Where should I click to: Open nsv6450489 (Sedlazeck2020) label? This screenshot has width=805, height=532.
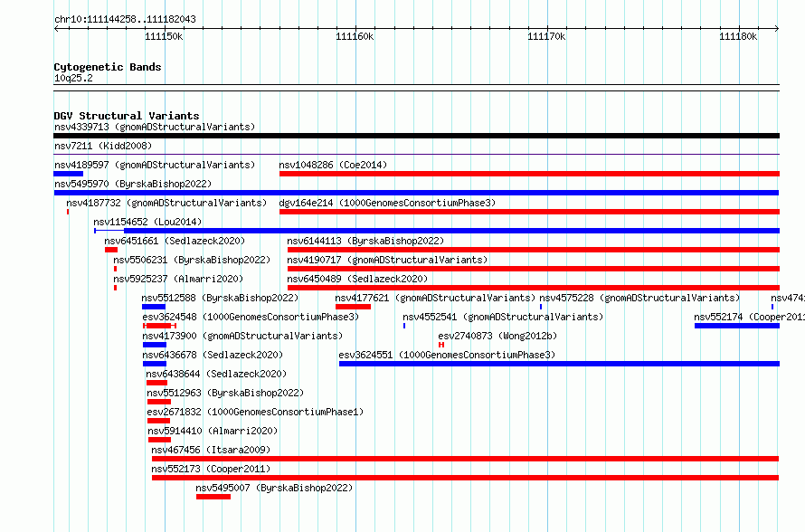[x=357, y=279]
